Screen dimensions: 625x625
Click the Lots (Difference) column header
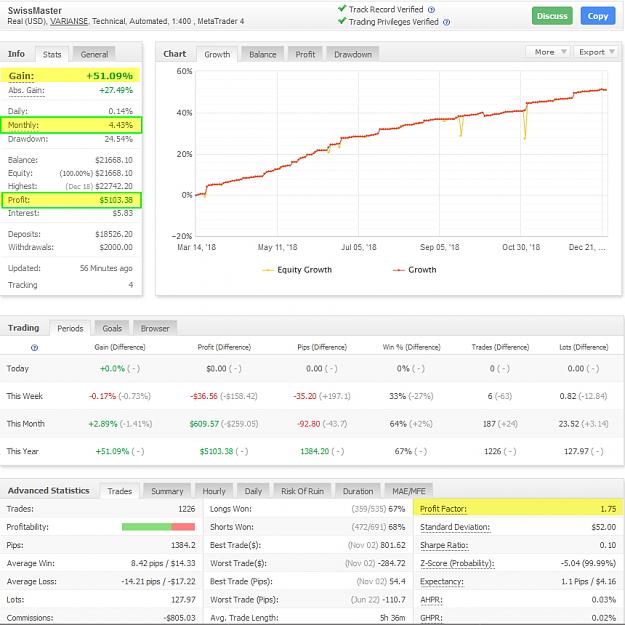(584, 347)
